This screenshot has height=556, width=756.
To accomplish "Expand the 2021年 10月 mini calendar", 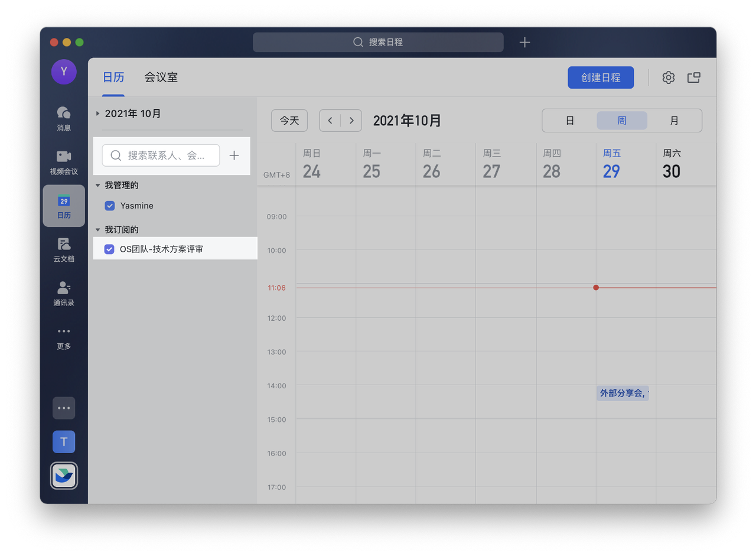I will [98, 113].
